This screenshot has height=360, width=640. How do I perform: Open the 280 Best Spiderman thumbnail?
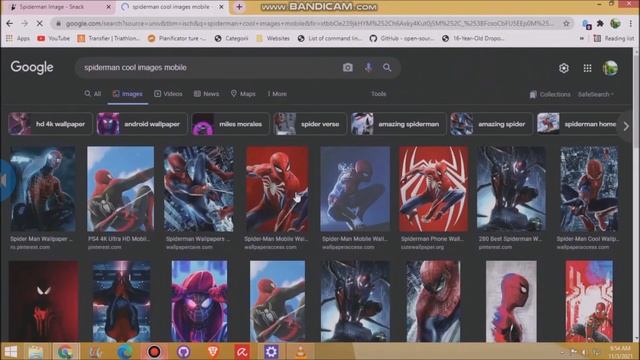511,189
